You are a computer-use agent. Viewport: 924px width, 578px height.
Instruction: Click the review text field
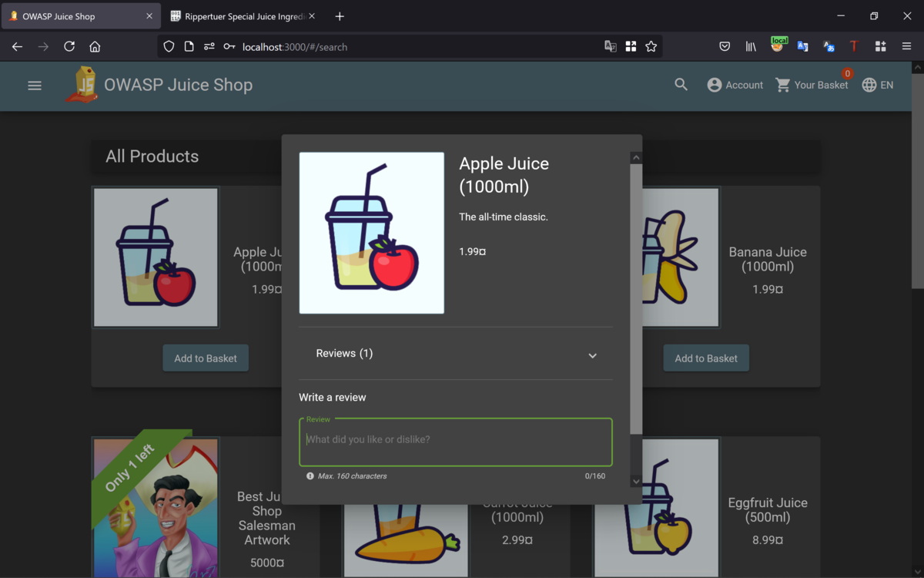click(456, 442)
